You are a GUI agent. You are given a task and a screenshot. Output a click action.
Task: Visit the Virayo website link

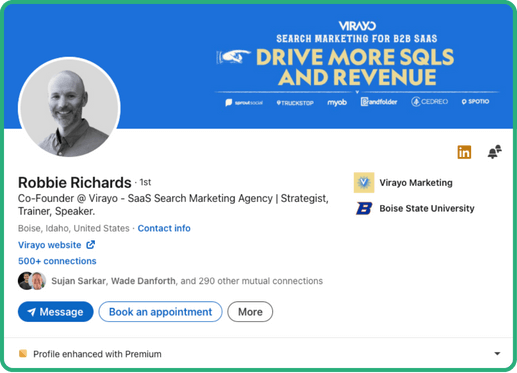pos(49,245)
